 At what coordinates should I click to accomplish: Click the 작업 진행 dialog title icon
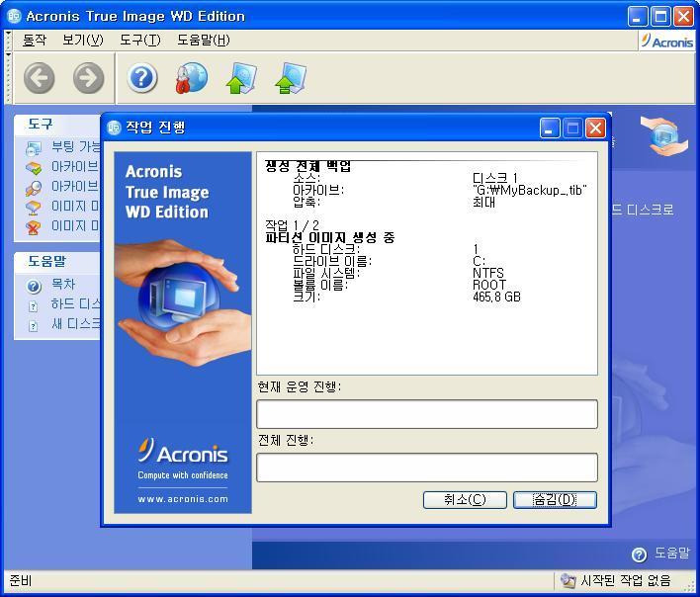[x=114, y=128]
